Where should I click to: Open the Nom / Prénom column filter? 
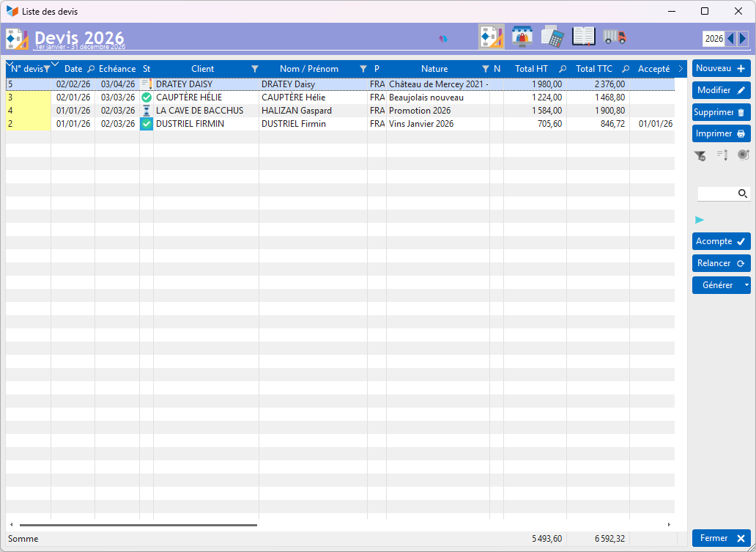click(x=363, y=69)
